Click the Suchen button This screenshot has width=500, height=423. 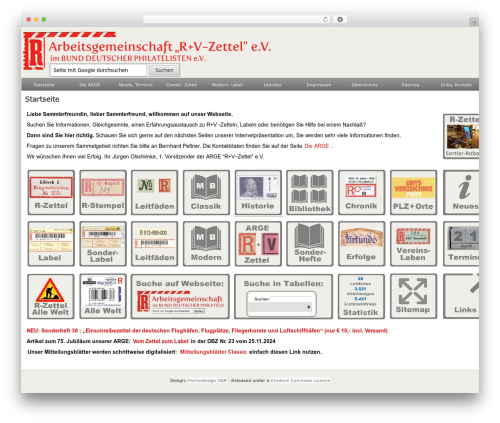coord(164,70)
